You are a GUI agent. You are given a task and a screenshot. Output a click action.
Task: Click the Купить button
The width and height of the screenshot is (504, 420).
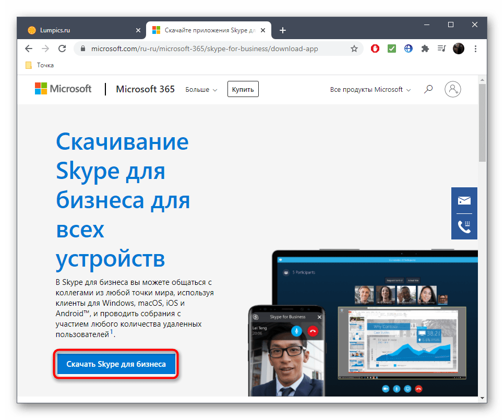pos(243,89)
